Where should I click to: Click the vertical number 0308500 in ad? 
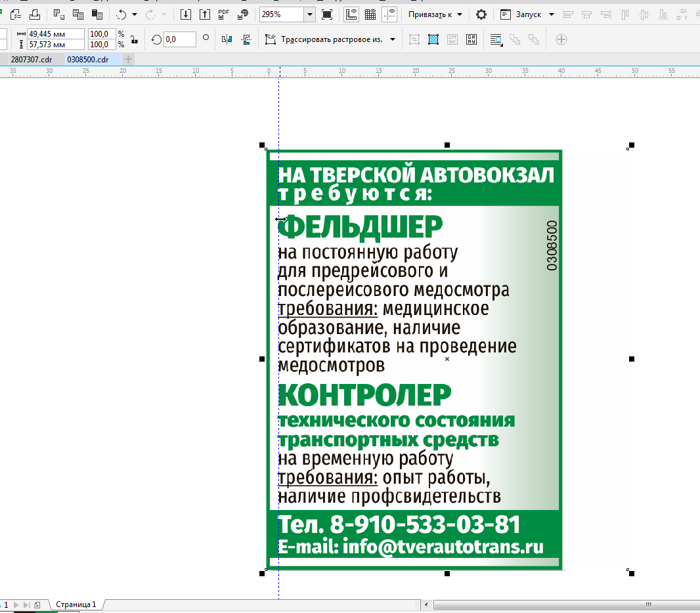click(552, 245)
